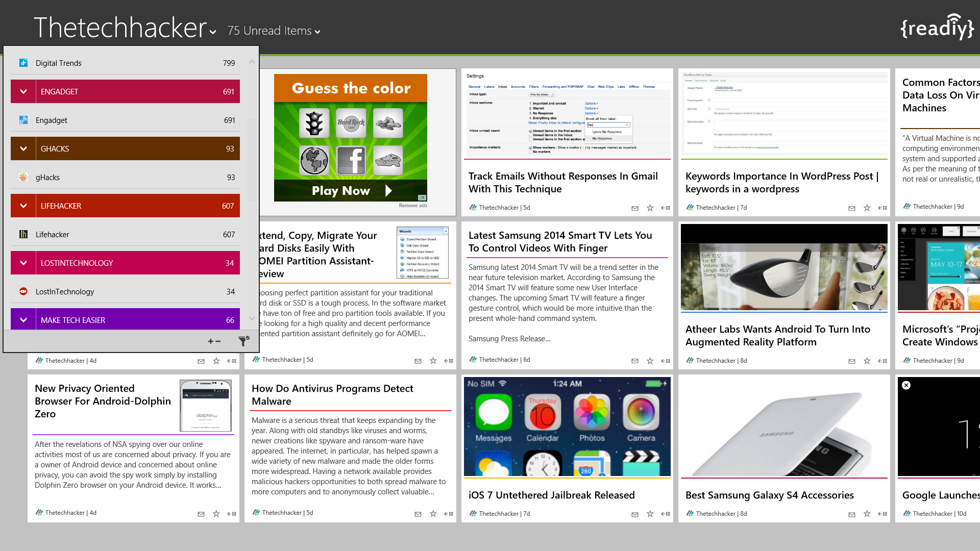Collapse the MAKE TECH EASIER category chevron

tap(23, 319)
